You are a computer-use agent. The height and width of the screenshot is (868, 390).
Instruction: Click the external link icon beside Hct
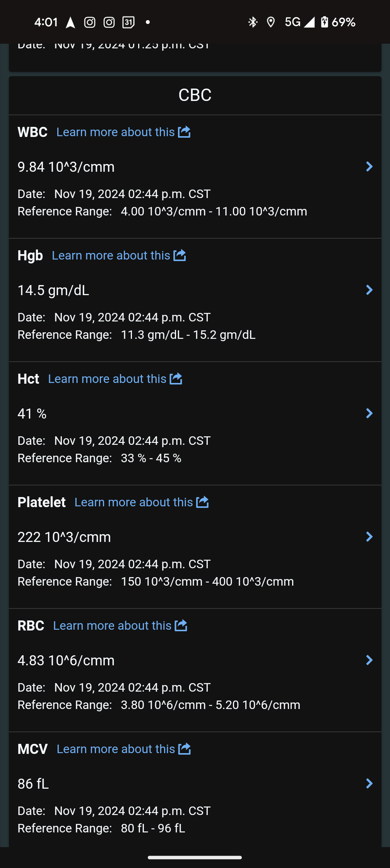click(176, 379)
